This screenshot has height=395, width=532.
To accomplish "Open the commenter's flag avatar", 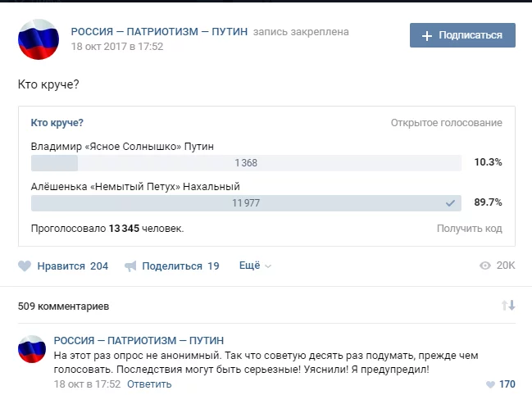I will (31, 350).
